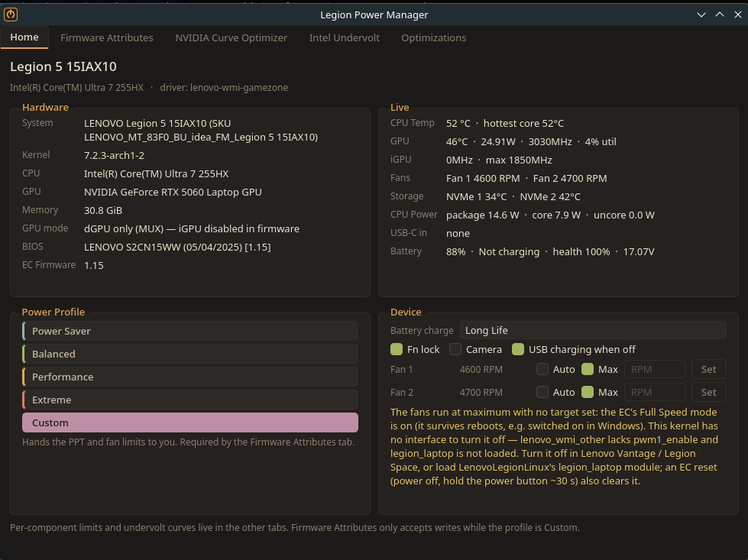
Task: Switch to the Home tab
Action: pyautogui.click(x=24, y=37)
